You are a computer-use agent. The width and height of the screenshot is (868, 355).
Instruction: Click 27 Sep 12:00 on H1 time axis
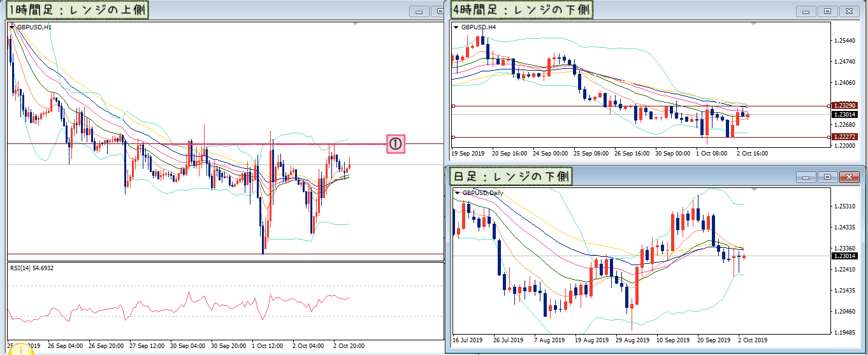click(148, 346)
